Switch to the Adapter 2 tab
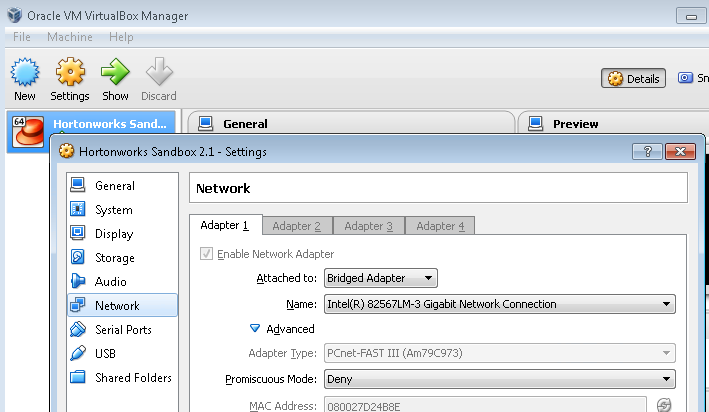Image resolution: width=709 pixels, height=412 pixels. 297,226
